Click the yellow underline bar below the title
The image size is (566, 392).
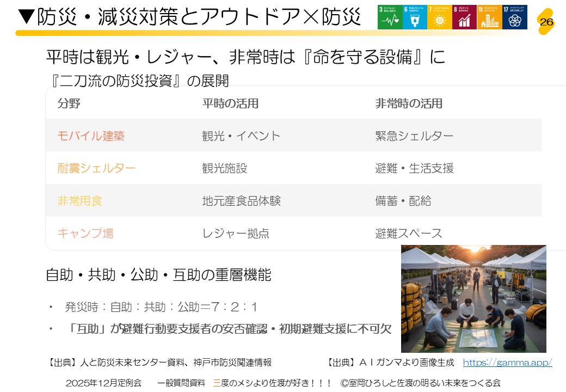coord(190,33)
